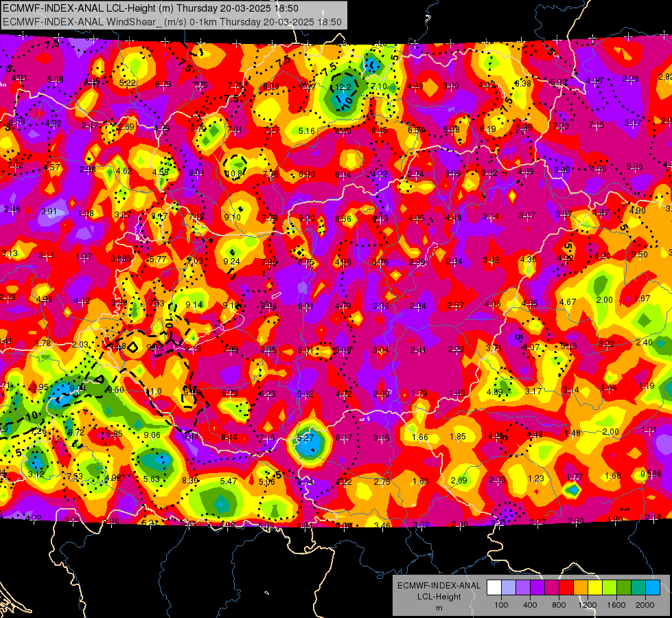Click the 1200 label in the legend
Screen dimensions: 672x618
pos(588,605)
